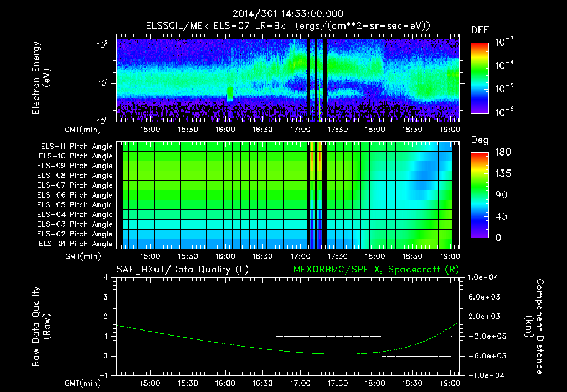Click the Deg pitch angle color bar
The height and width of the screenshot is (392, 567).
coord(480,195)
